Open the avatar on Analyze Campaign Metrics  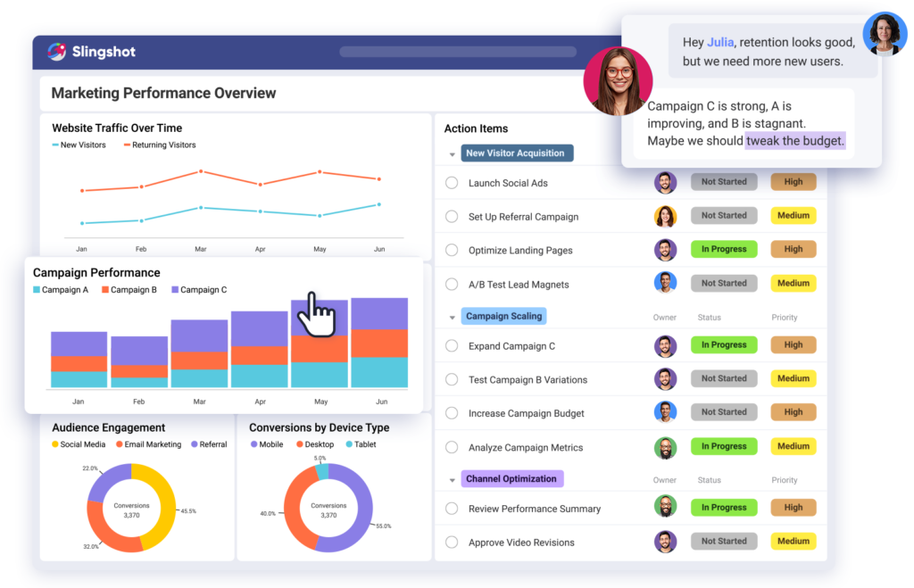pyautogui.click(x=665, y=446)
